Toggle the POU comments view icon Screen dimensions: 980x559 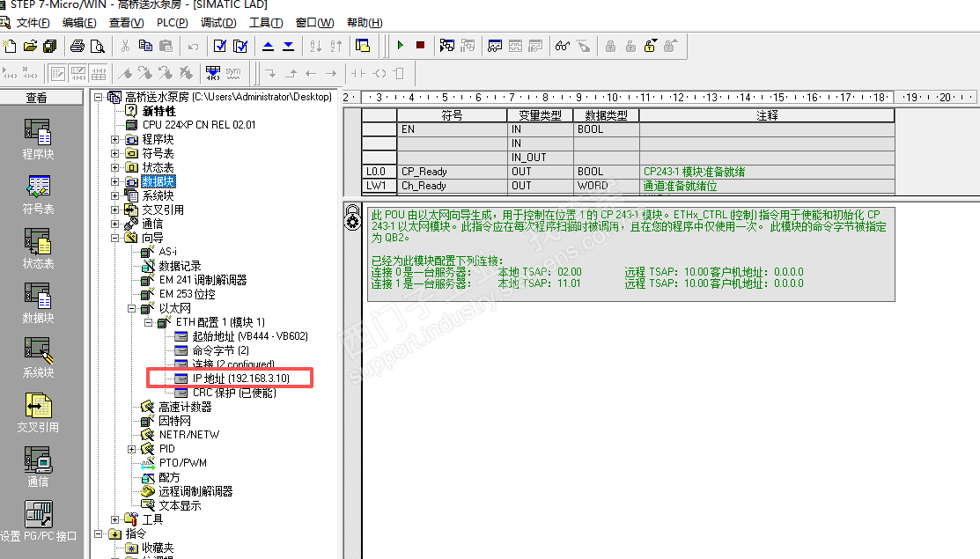(x=58, y=74)
